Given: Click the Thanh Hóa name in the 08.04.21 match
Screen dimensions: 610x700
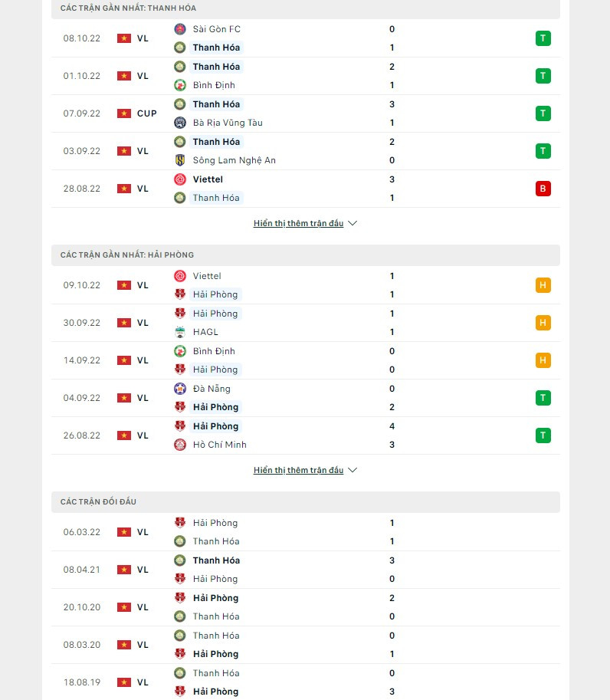Looking at the screenshot, I should pos(216,560).
